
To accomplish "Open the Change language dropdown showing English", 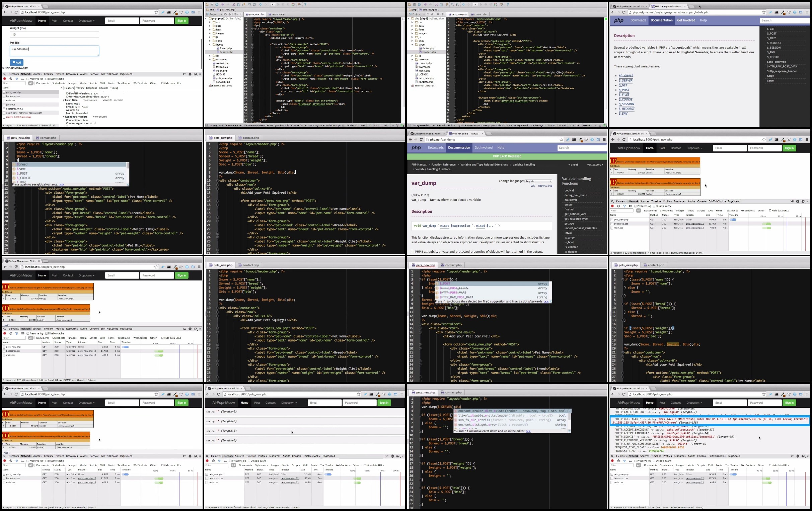I will pos(538,181).
